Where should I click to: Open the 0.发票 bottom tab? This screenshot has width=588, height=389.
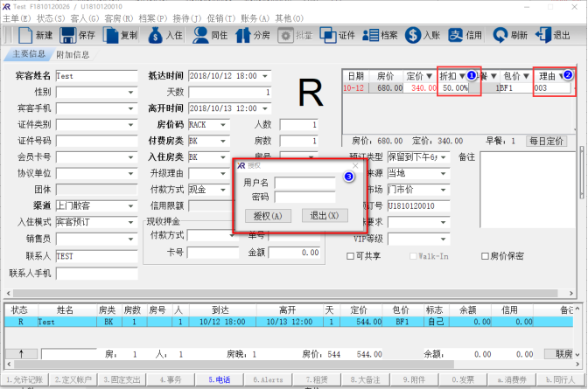pyautogui.click(x=463, y=379)
